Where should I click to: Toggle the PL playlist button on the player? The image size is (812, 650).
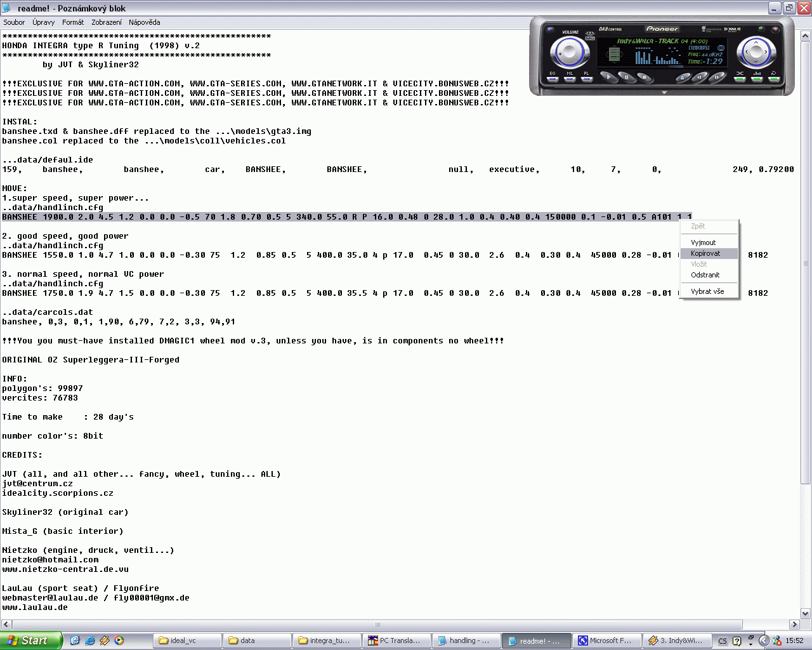pyautogui.click(x=587, y=78)
